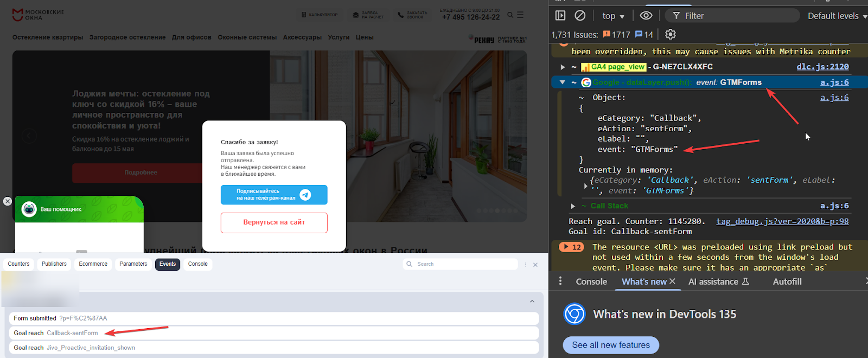This screenshot has height=358, width=868.
Task: Click Вернуться на сайт button
Action: [274, 222]
